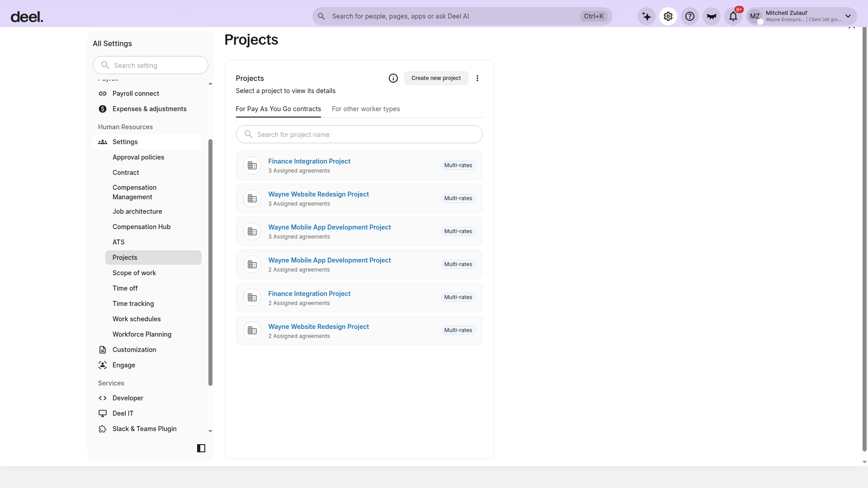This screenshot has width=868, height=488.
Task: Click building icon of Finance Integration Project with 2 agreements
Action: tap(252, 297)
